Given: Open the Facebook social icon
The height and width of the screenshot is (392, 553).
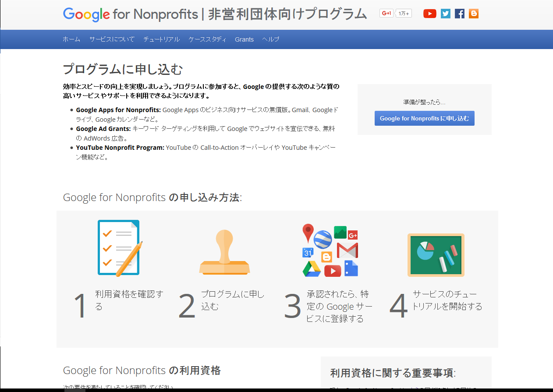Looking at the screenshot, I should 460,14.
